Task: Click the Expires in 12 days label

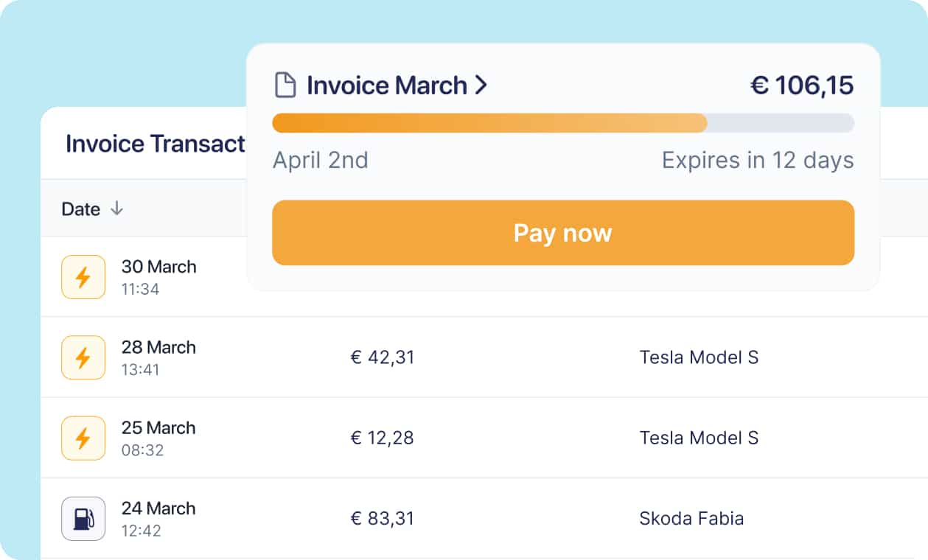Action: pyautogui.click(x=757, y=160)
